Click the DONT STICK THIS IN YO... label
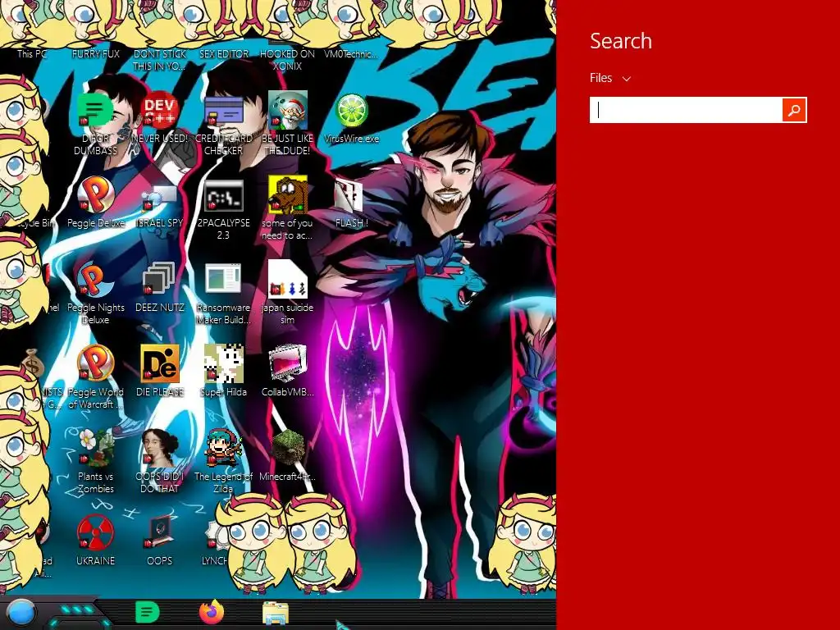The height and width of the screenshot is (630, 840). [x=159, y=60]
